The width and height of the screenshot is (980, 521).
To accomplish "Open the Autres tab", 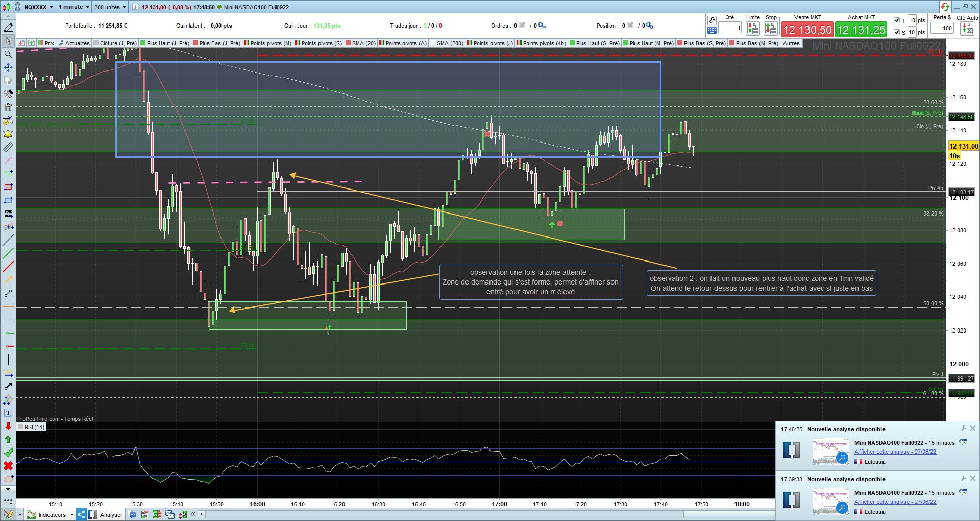I will [791, 43].
